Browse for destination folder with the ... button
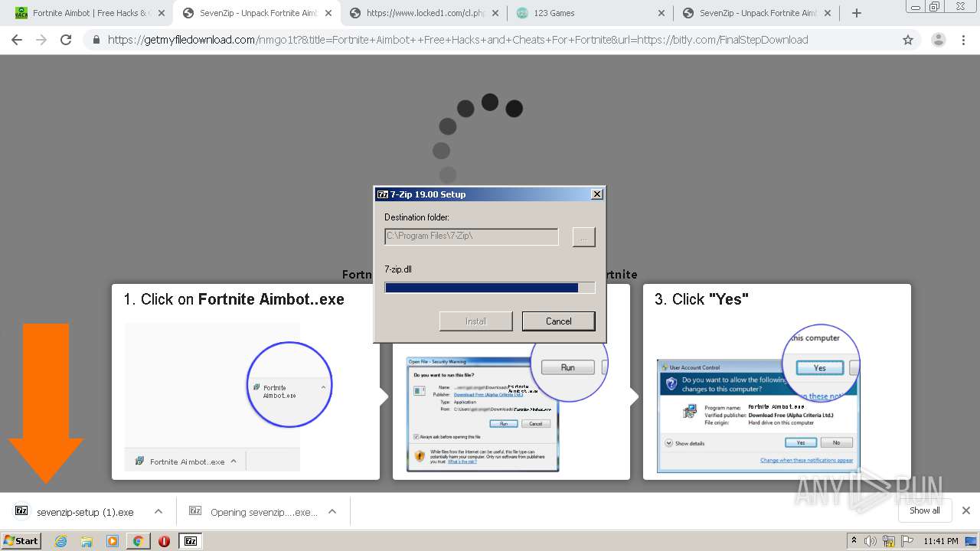This screenshot has height=551, width=980. (x=583, y=237)
